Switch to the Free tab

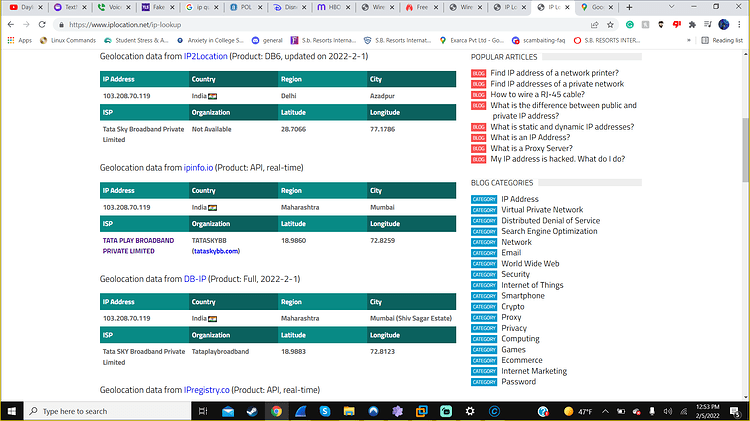[422, 7]
